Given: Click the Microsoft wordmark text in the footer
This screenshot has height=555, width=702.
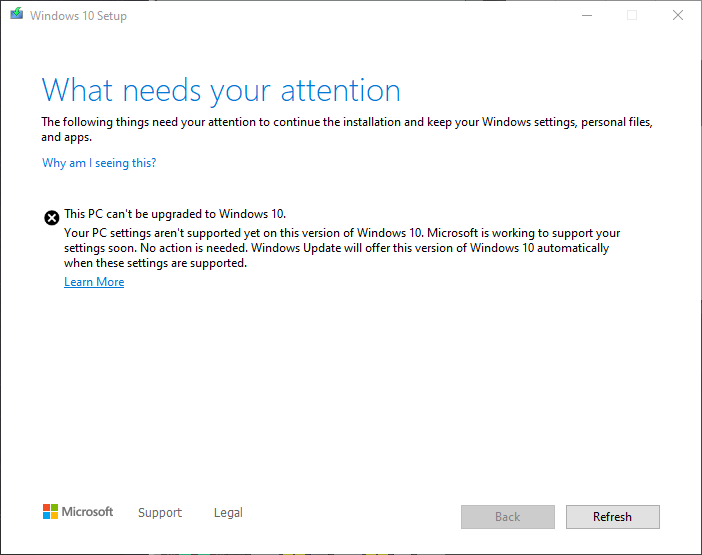Looking at the screenshot, I should pos(88,512).
